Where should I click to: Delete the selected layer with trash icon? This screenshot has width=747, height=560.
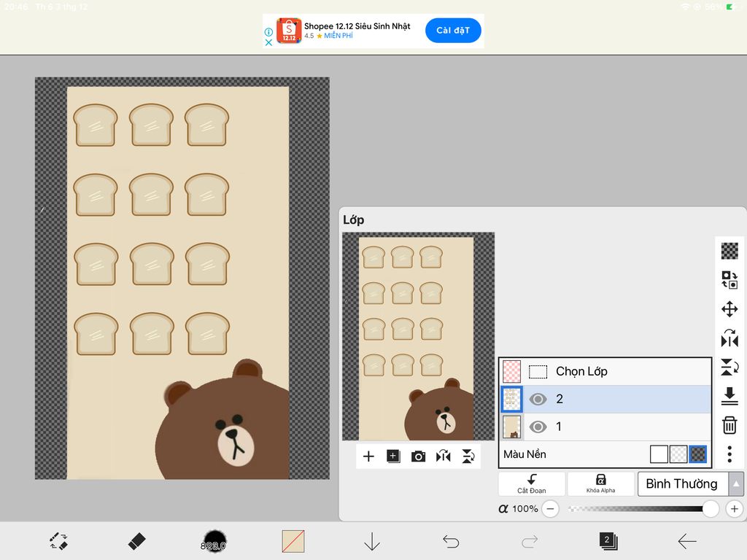pyautogui.click(x=729, y=425)
